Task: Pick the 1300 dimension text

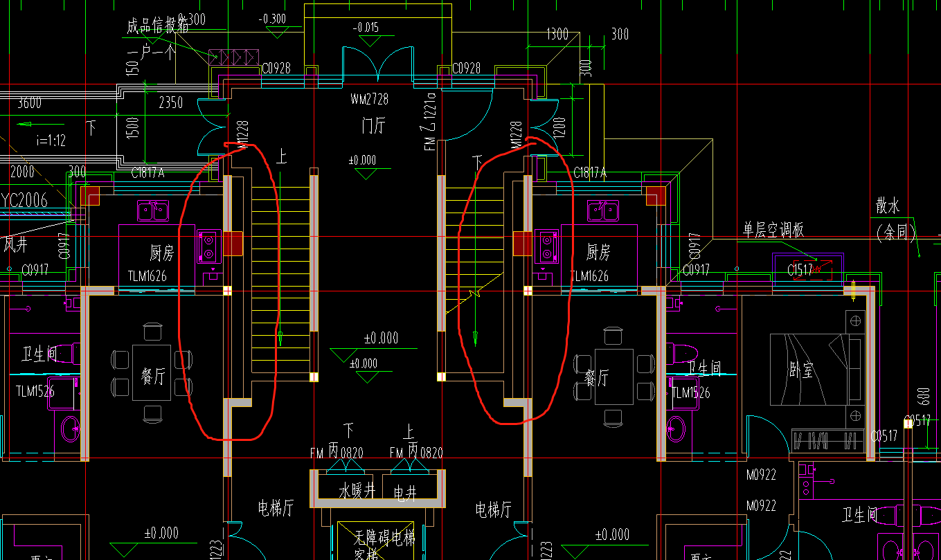Action: tap(557, 34)
